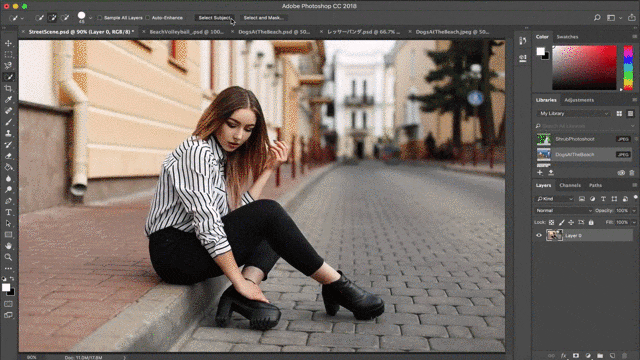Screen dimensions: 640x360
Task: Select the Blur tool
Action: (8, 178)
